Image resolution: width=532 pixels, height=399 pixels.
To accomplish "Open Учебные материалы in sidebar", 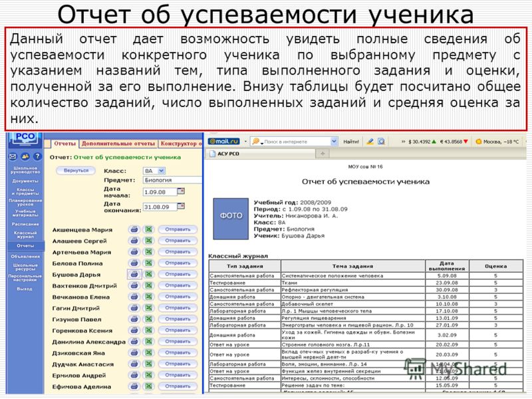I will tap(25, 213).
